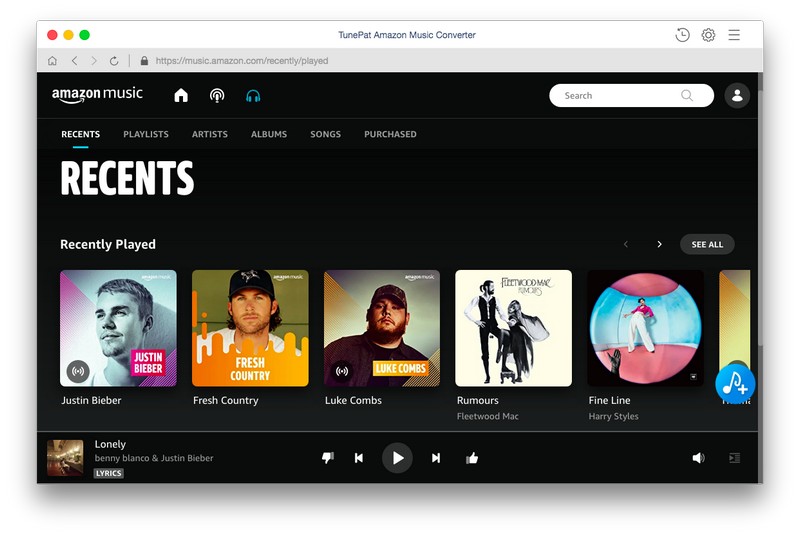Click the page vertical scrollbar
This screenshot has height=536, width=800.
tap(760, 219)
